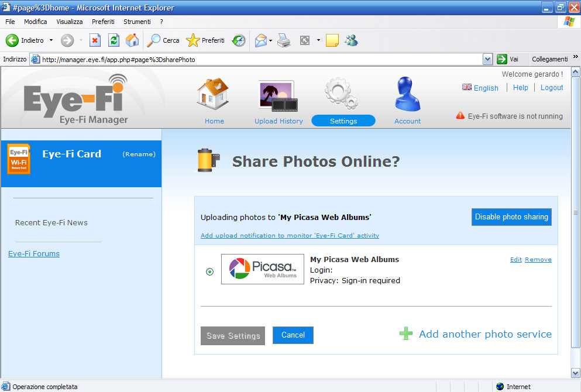
Task: Click the Save Settings button
Action: (233, 336)
